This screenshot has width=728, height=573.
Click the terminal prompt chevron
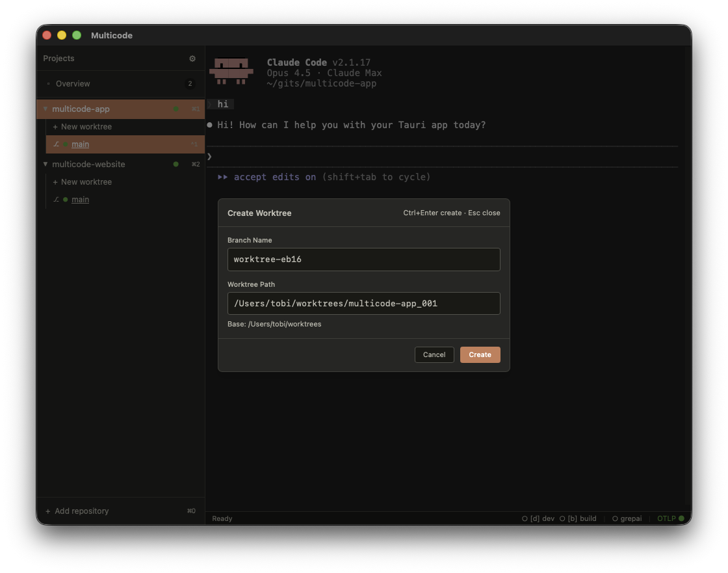pyautogui.click(x=209, y=157)
